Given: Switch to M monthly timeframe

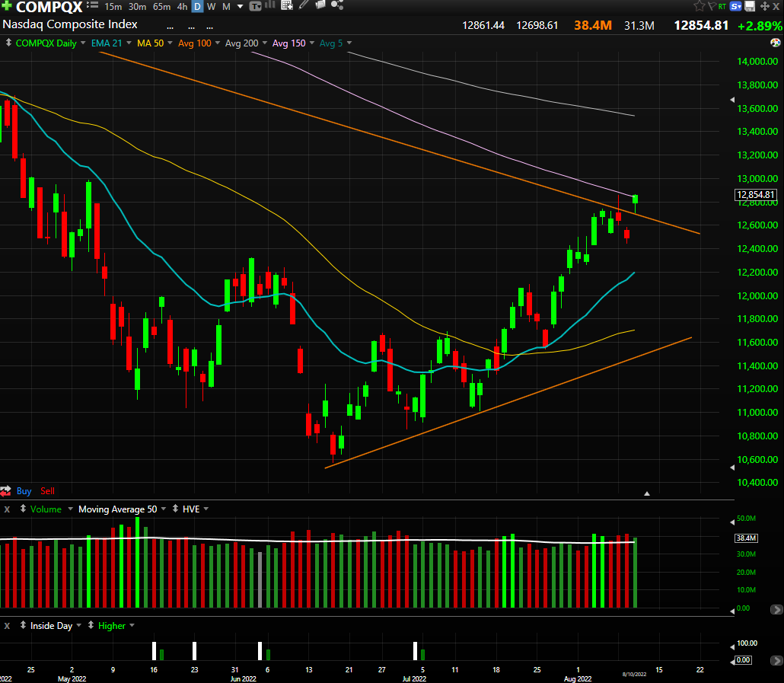Looking at the screenshot, I should [x=227, y=7].
